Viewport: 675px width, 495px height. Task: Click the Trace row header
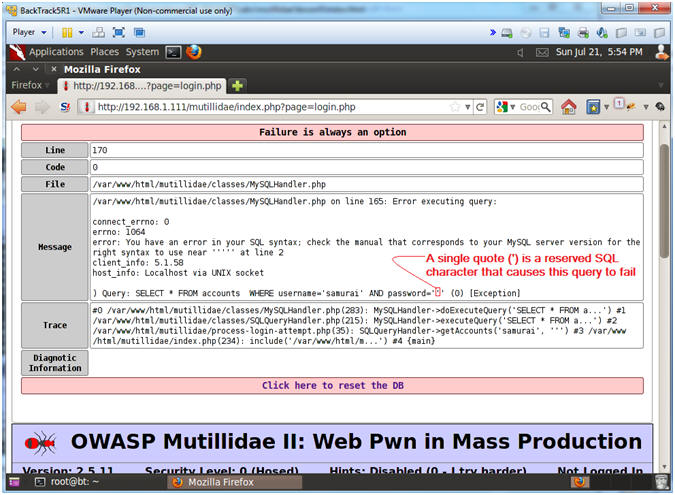pos(55,325)
